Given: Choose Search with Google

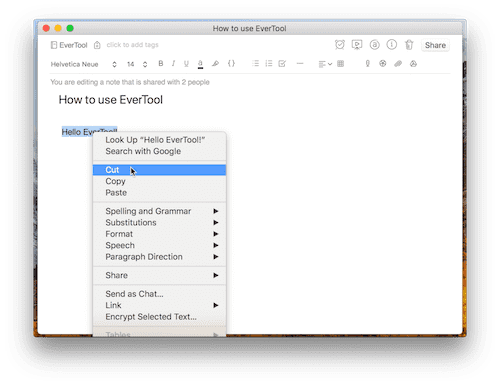Looking at the screenshot, I should (x=159, y=151).
